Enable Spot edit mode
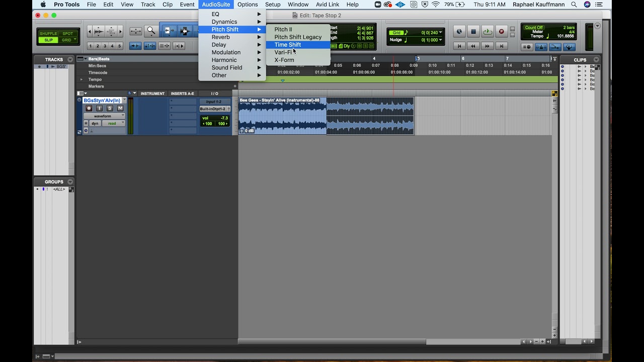 (68, 34)
